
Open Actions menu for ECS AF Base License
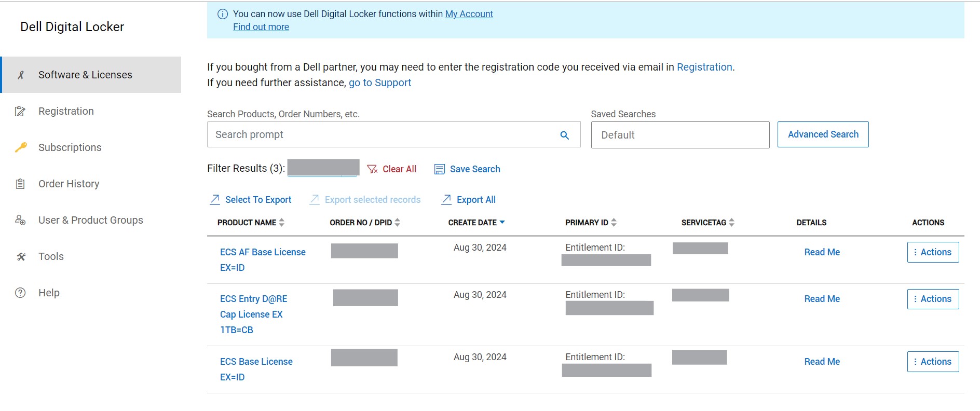[x=933, y=252]
